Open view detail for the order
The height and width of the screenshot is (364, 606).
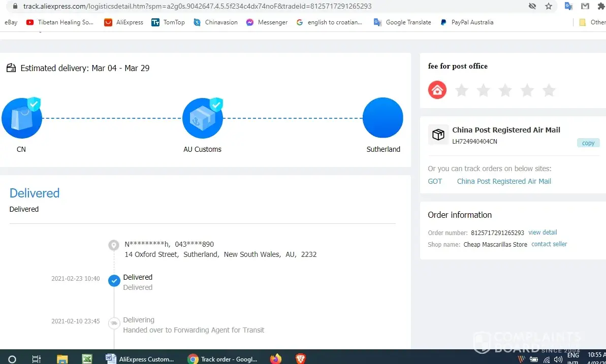tap(543, 232)
